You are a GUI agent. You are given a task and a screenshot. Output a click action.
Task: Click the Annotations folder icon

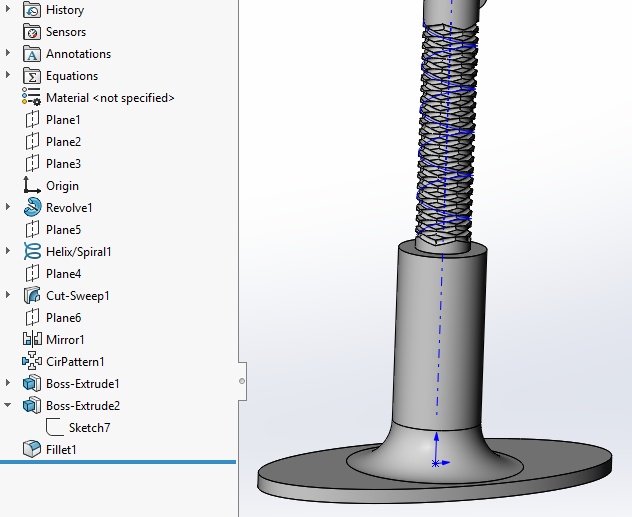(x=32, y=54)
